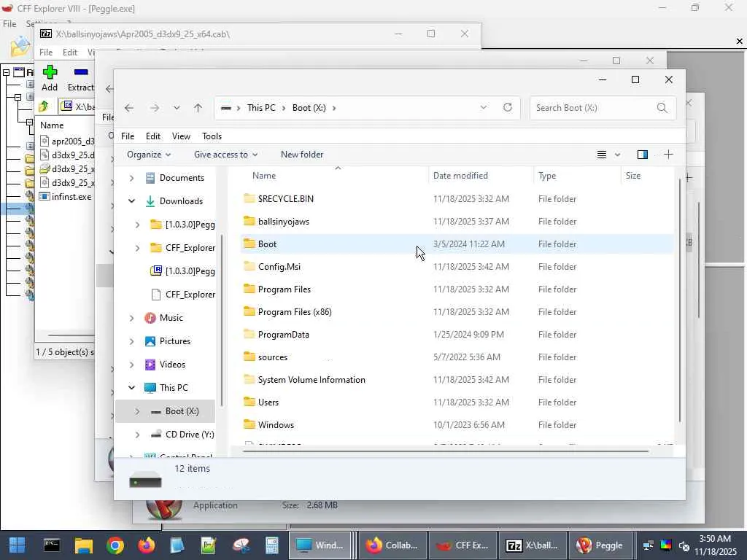Open the 7-Zip File menu

pyautogui.click(x=46, y=52)
